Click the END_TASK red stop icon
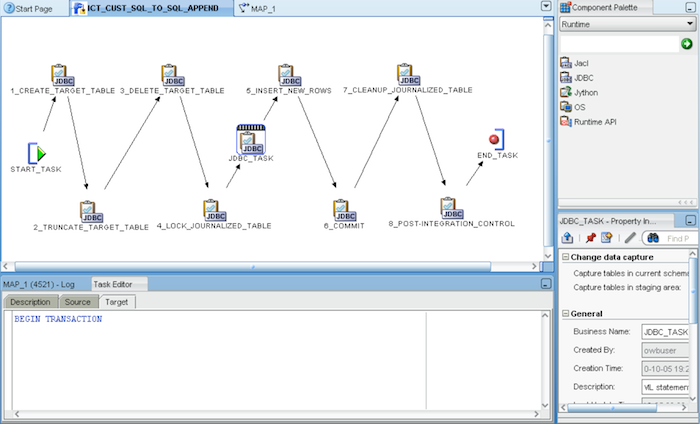700x424 pixels. click(497, 139)
